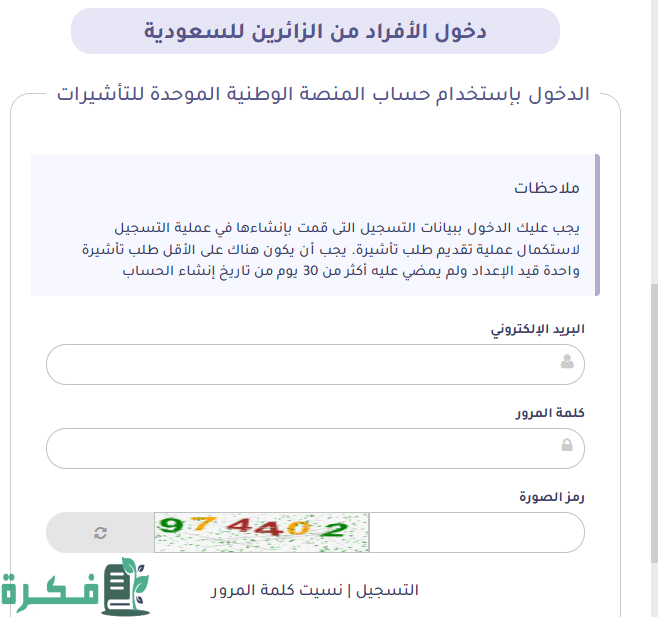
Task: Click the رمز الصورة field label
Action: 551,496
